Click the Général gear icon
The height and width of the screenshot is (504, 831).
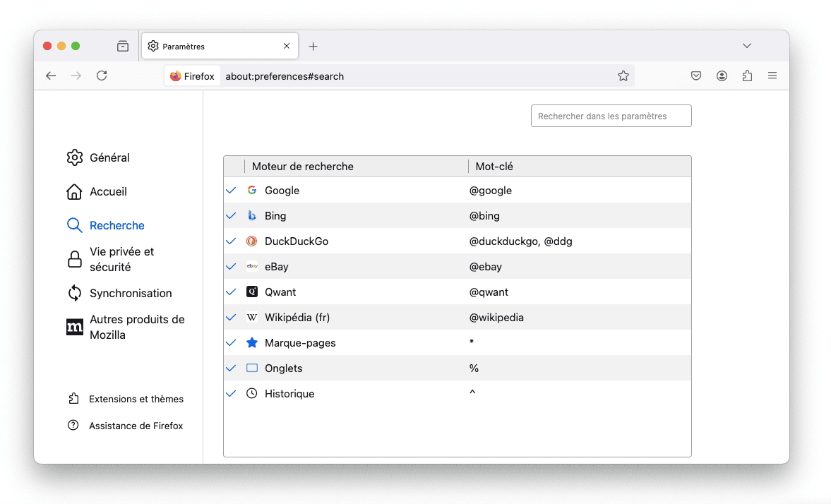[x=75, y=157]
